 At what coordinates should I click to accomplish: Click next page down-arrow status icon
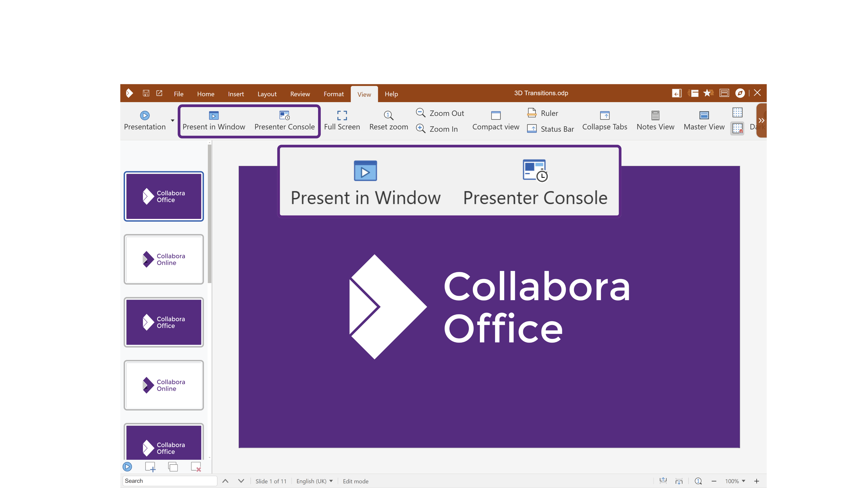point(679,481)
